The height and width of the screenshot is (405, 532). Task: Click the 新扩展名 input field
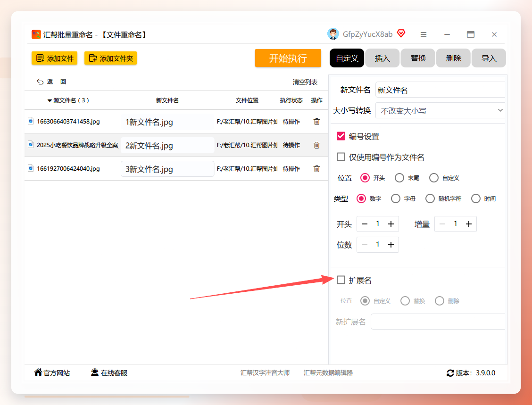pyautogui.click(x=438, y=322)
